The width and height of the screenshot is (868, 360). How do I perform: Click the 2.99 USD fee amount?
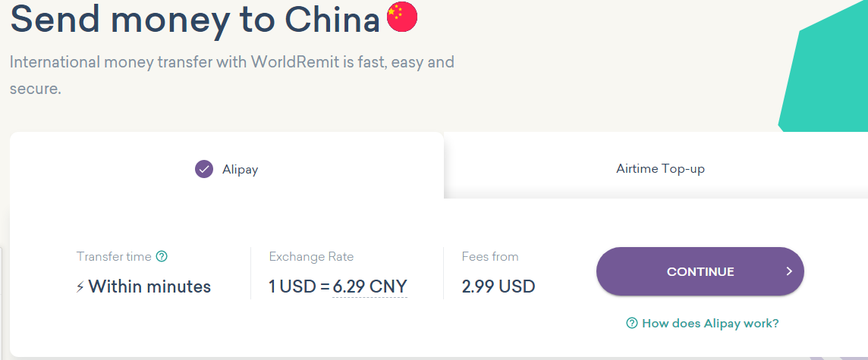[498, 286]
